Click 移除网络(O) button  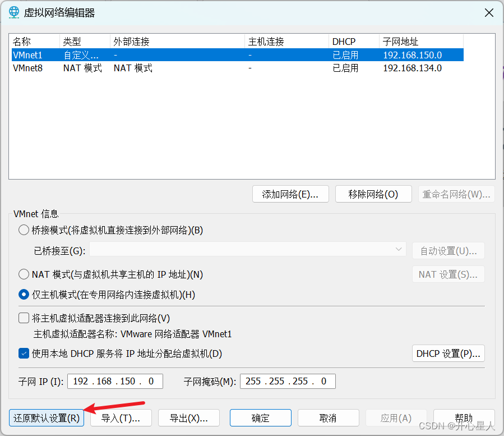(373, 194)
